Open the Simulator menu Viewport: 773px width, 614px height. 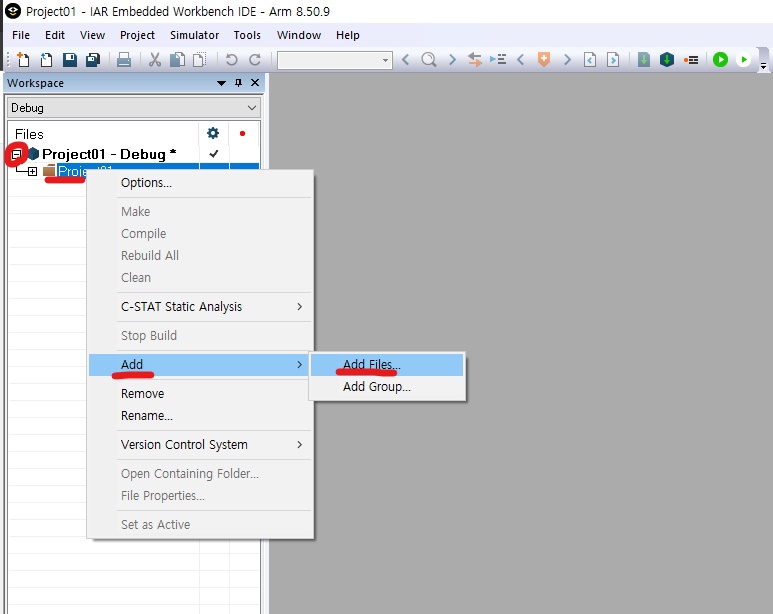click(194, 35)
